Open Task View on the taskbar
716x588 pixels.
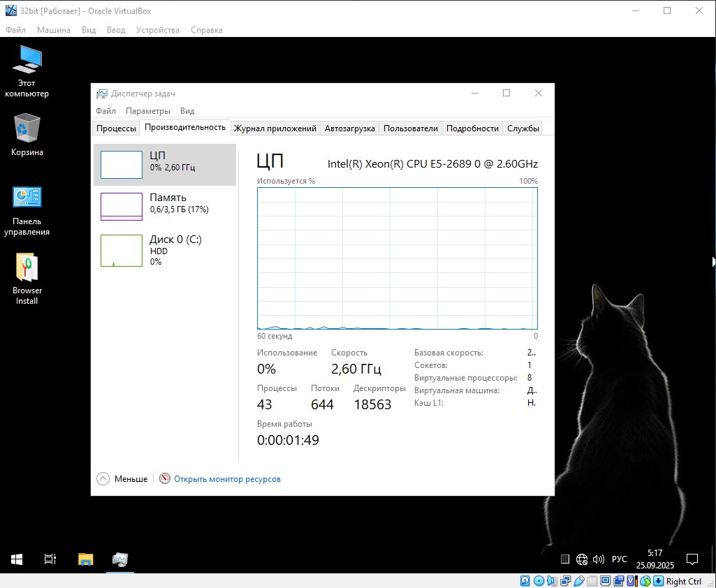(x=50, y=559)
